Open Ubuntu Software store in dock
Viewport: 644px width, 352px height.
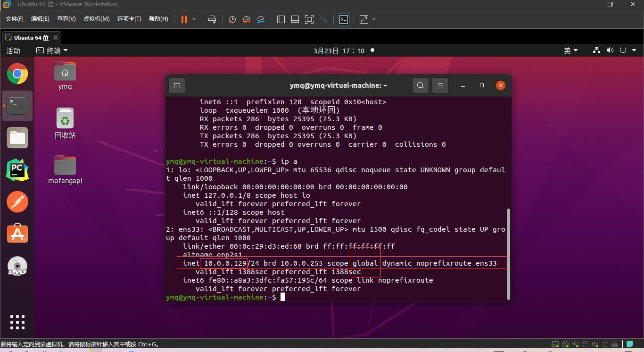(17, 234)
